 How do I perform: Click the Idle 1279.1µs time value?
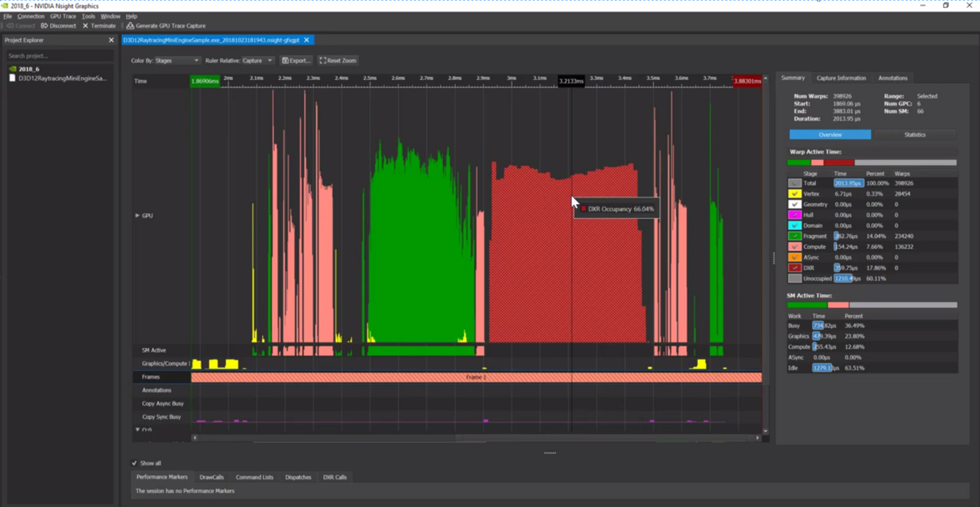tap(826, 368)
